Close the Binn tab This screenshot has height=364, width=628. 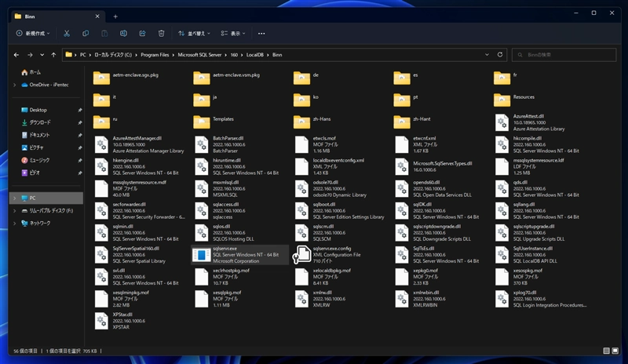click(97, 16)
